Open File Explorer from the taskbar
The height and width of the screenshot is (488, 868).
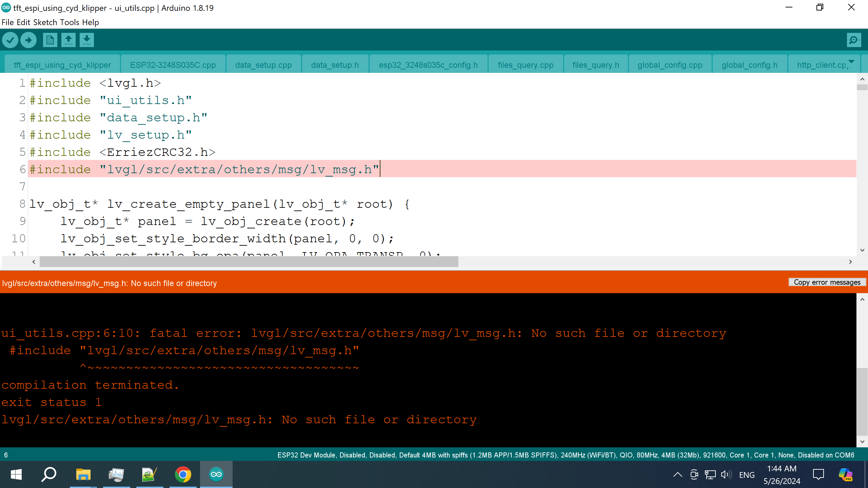(x=83, y=474)
